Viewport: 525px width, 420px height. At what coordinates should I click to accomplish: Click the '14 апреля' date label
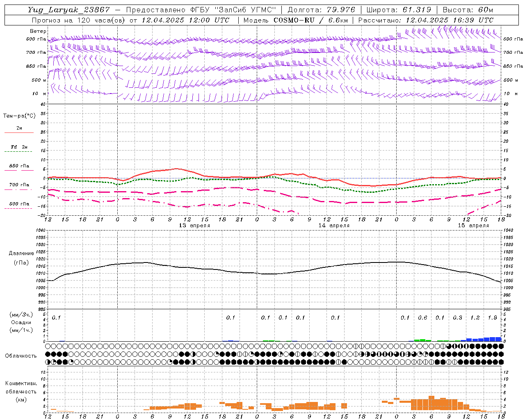coord(334,225)
